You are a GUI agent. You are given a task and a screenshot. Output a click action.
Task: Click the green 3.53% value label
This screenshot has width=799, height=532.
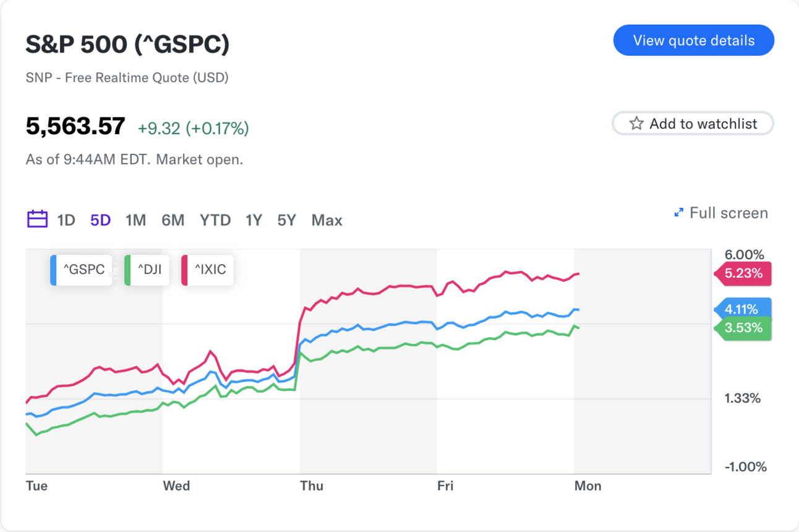point(743,328)
